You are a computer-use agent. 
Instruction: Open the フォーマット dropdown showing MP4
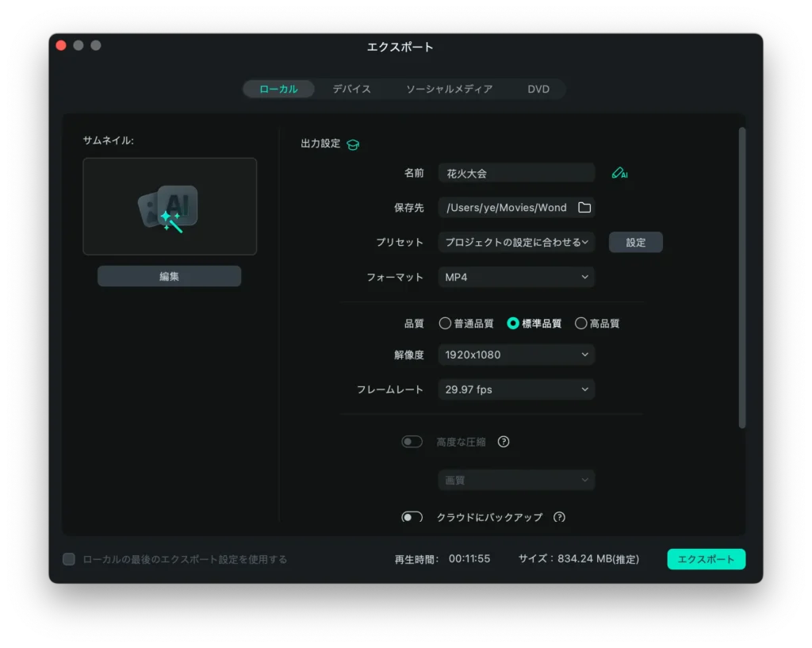516,277
